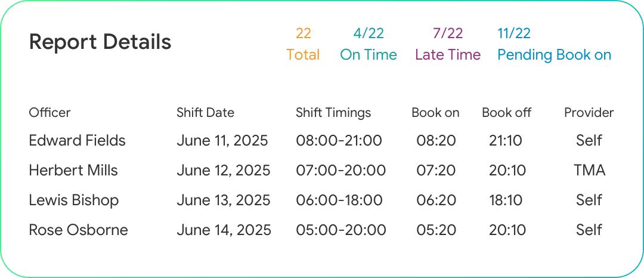Sort by Shift Date column
Screen dimensions: 644x278
[205, 113]
